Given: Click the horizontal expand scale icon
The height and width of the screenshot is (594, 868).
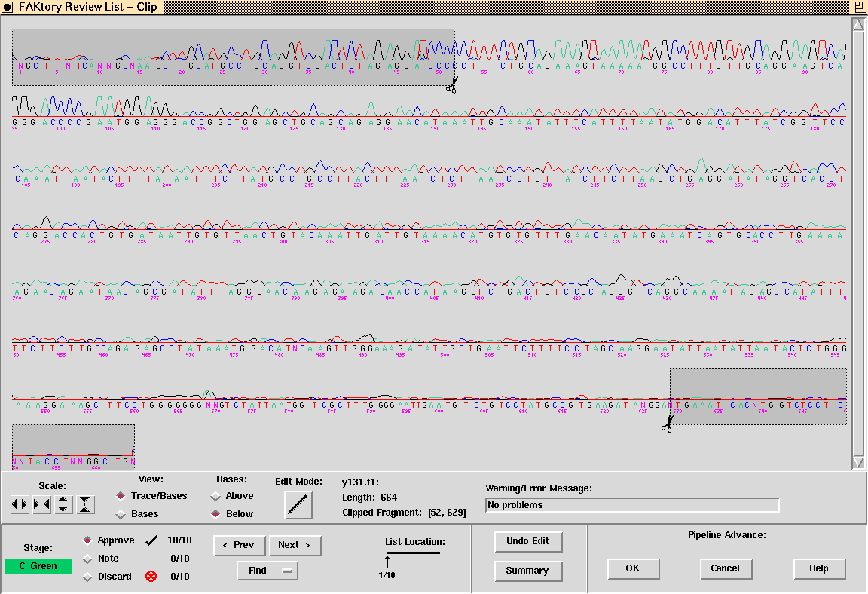Looking at the screenshot, I should click(x=20, y=504).
